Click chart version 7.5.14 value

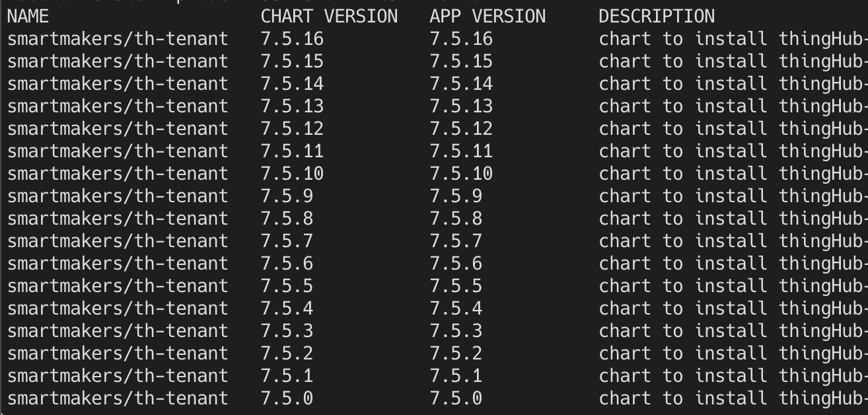pos(292,84)
